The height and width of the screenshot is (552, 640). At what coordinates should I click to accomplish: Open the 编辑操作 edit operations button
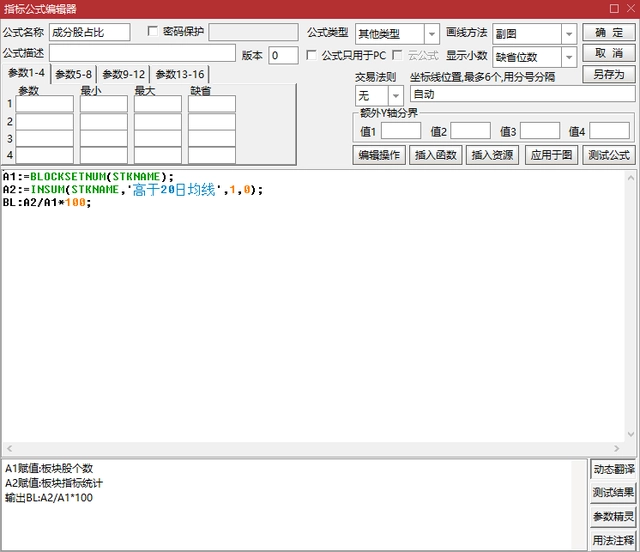(x=379, y=155)
